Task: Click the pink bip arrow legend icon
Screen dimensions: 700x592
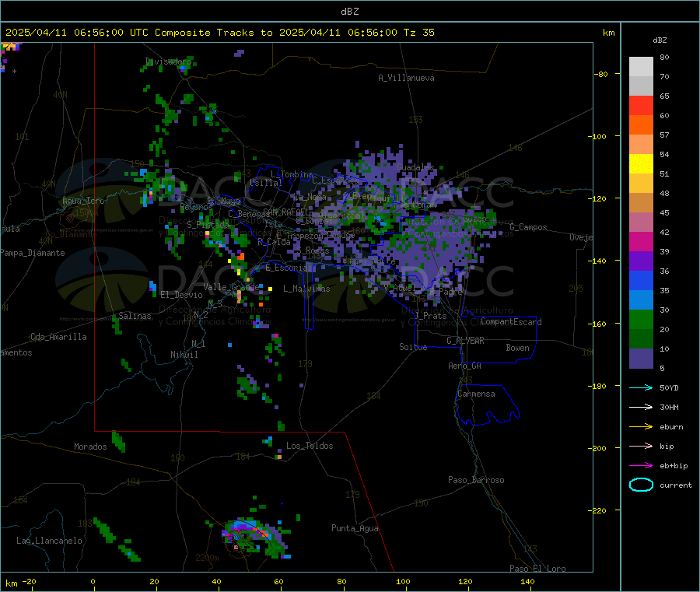Action: [641, 446]
